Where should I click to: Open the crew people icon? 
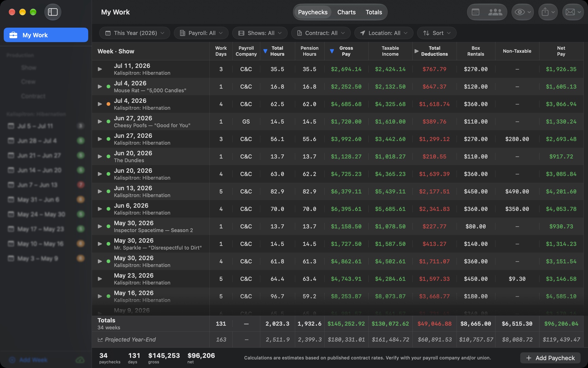(495, 12)
